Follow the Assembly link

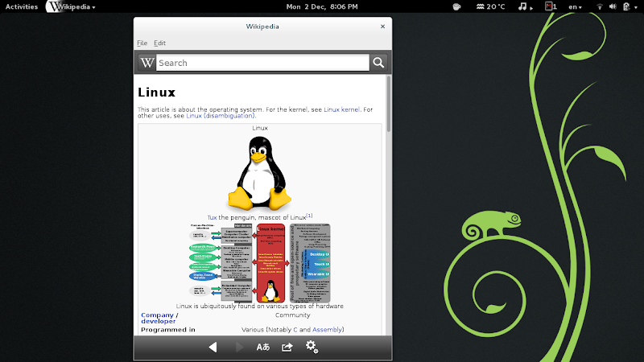click(x=327, y=330)
